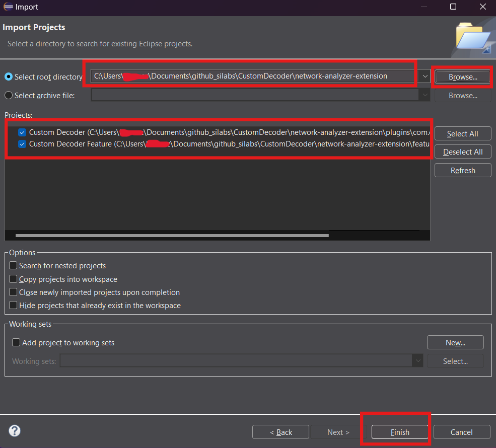The width and height of the screenshot is (496, 448).
Task: Select the root directory radio button
Action: pos(9,77)
